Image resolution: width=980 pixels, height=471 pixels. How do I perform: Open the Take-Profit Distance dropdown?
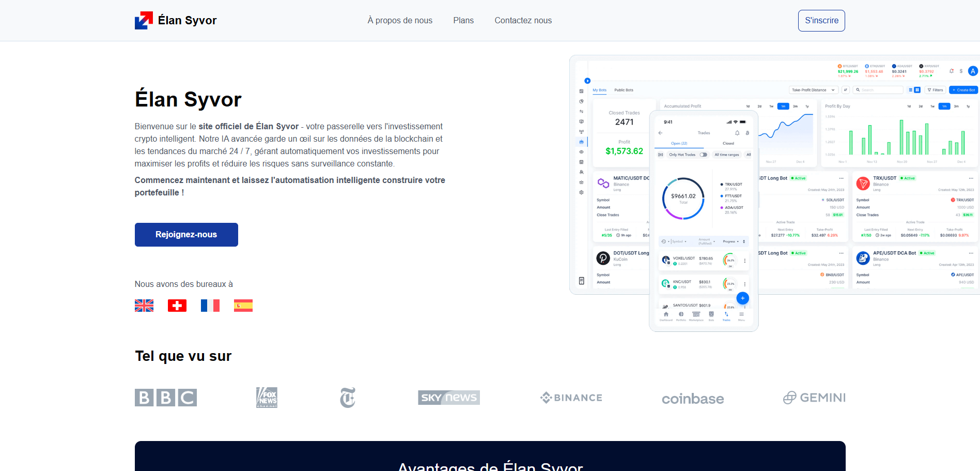coord(814,90)
